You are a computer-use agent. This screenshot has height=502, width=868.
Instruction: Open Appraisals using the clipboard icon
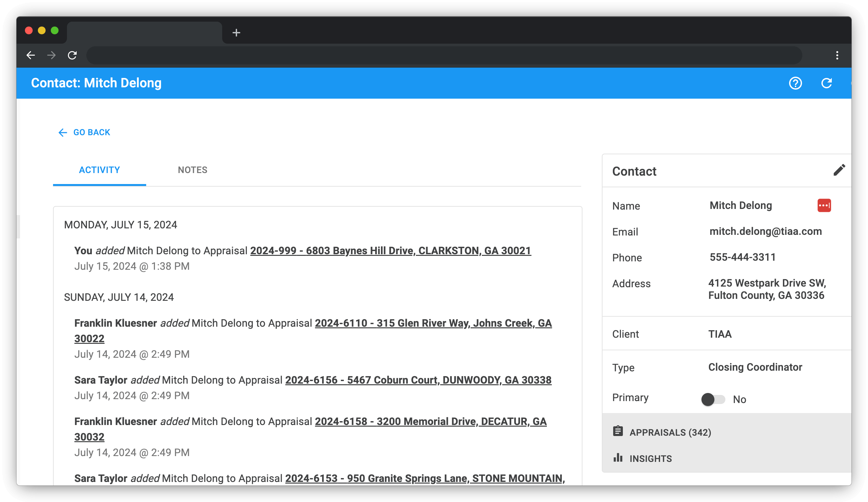tap(618, 431)
